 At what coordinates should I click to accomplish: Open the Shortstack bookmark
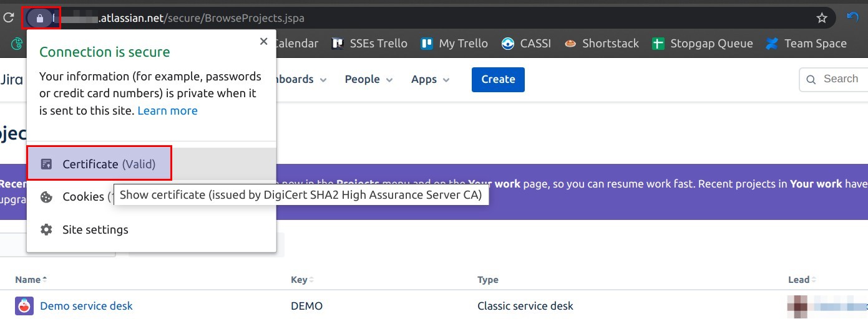(x=602, y=44)
